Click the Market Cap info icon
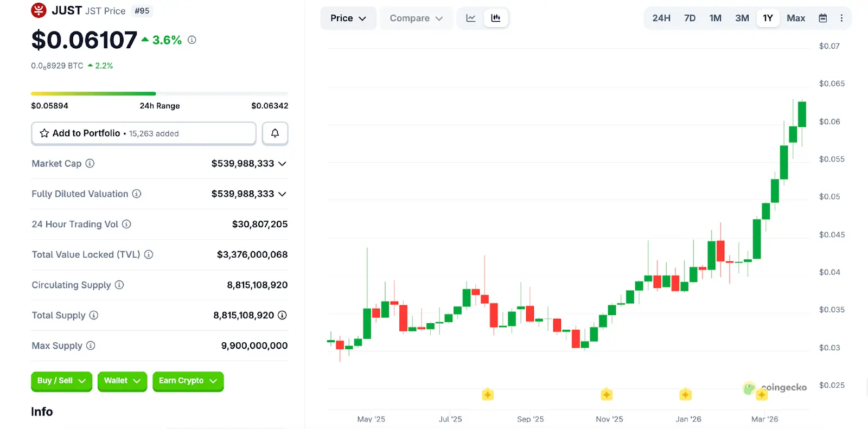 pos(90,163)
